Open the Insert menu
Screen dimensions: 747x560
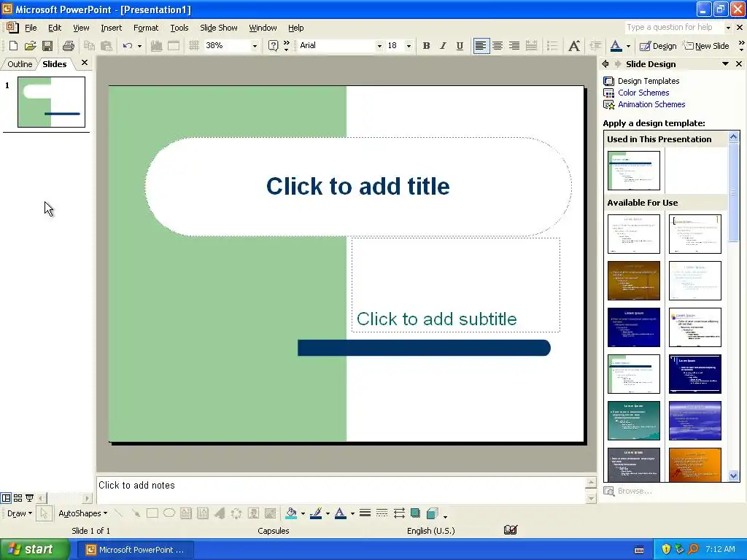tap(111, 28)
